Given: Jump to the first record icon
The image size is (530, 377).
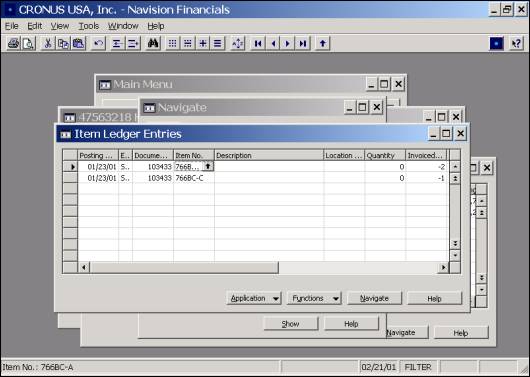Looking at the screenshot, I should point(258,43).
